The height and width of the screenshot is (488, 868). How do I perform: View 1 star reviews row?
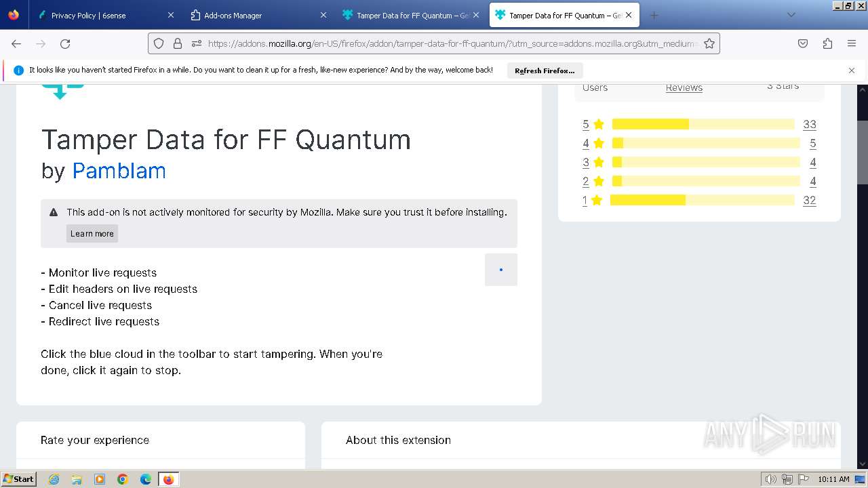pyautogui.click(x=699, y=200)
